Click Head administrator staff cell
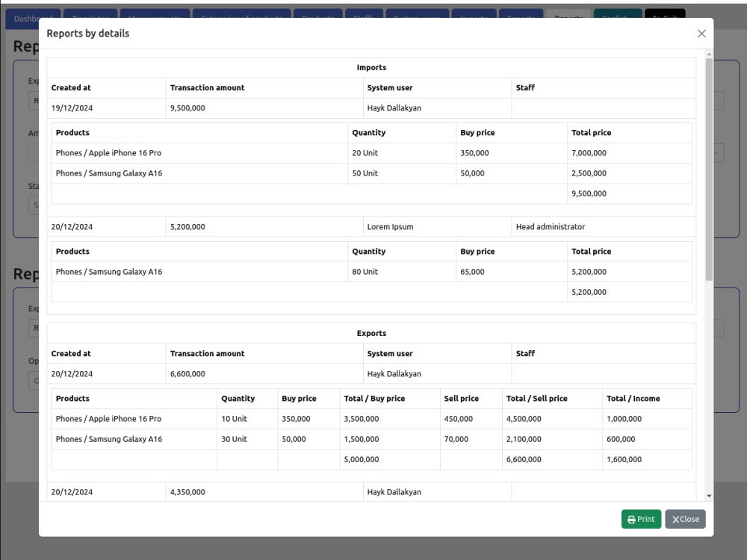The image size is (747, 560). click(551, 227)
